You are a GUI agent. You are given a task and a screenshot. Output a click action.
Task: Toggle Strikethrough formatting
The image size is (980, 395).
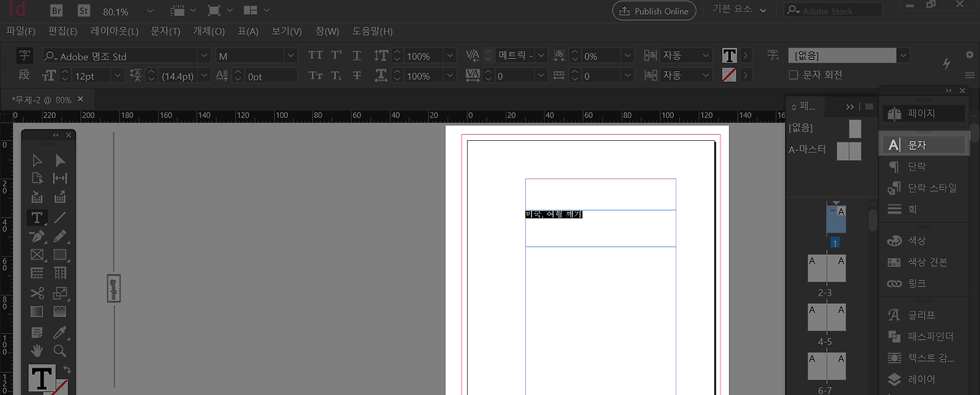357,76
